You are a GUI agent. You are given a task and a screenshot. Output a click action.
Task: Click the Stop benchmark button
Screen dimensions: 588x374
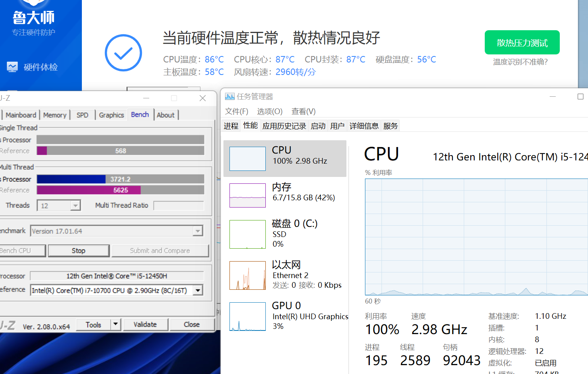point(79,251)
